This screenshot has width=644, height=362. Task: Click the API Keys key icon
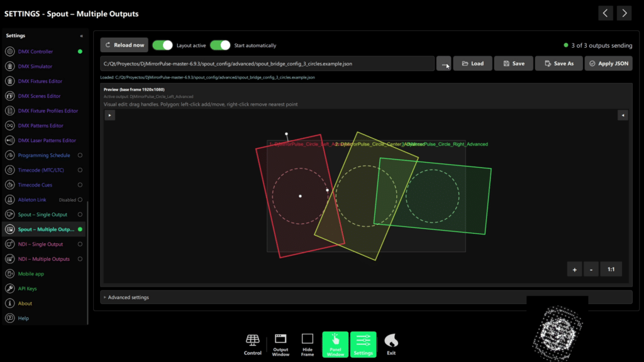point(10,288)
